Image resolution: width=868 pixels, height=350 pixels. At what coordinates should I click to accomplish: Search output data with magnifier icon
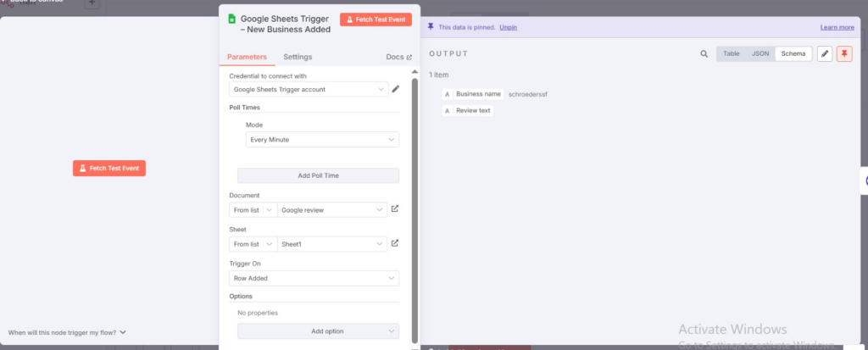pos(704,53)
